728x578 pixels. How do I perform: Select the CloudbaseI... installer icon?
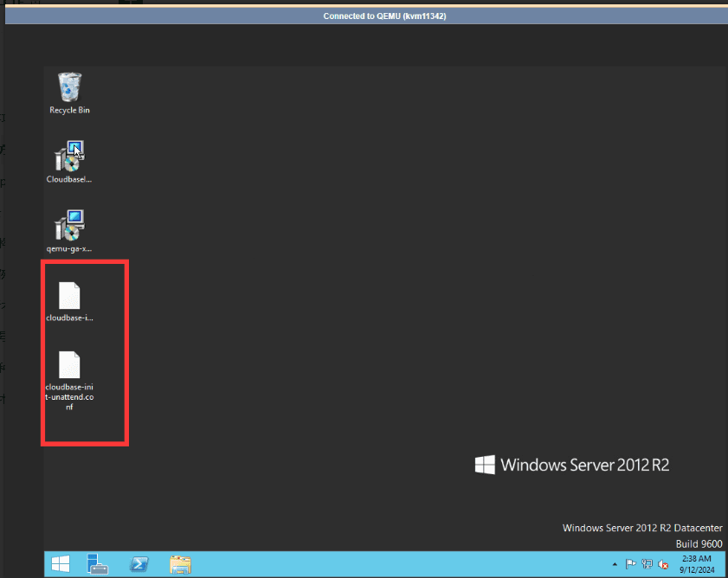tap(69, 162)
